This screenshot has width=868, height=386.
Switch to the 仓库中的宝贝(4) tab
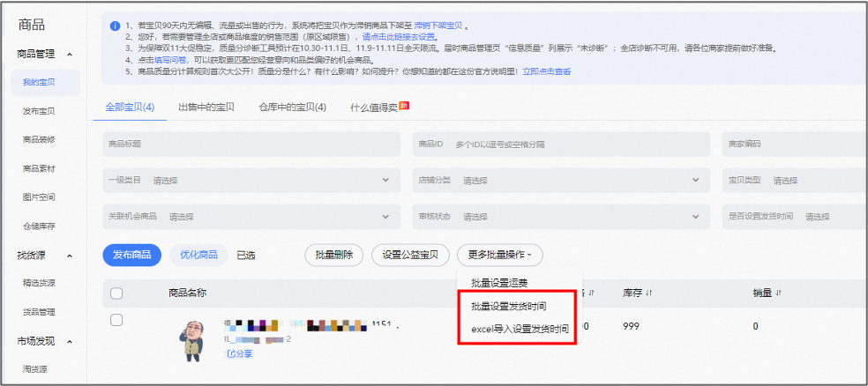coord(292,108)
